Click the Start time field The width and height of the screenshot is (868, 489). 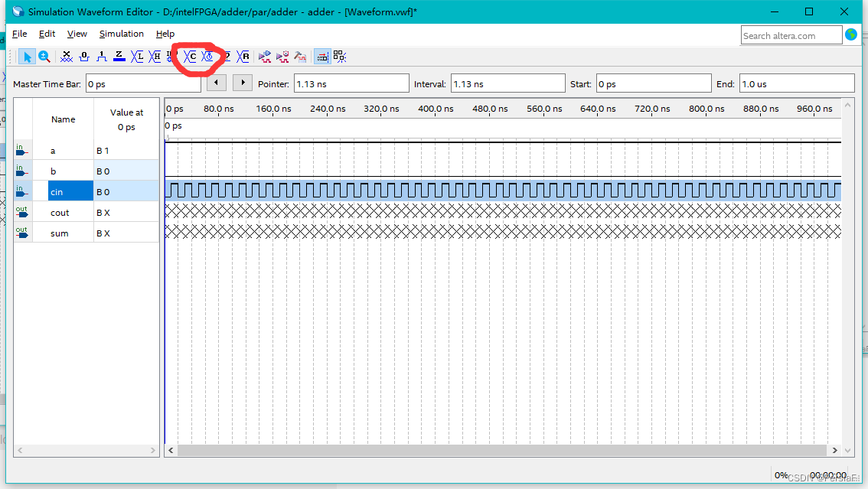pyautogui.click(x=653, y=83)
